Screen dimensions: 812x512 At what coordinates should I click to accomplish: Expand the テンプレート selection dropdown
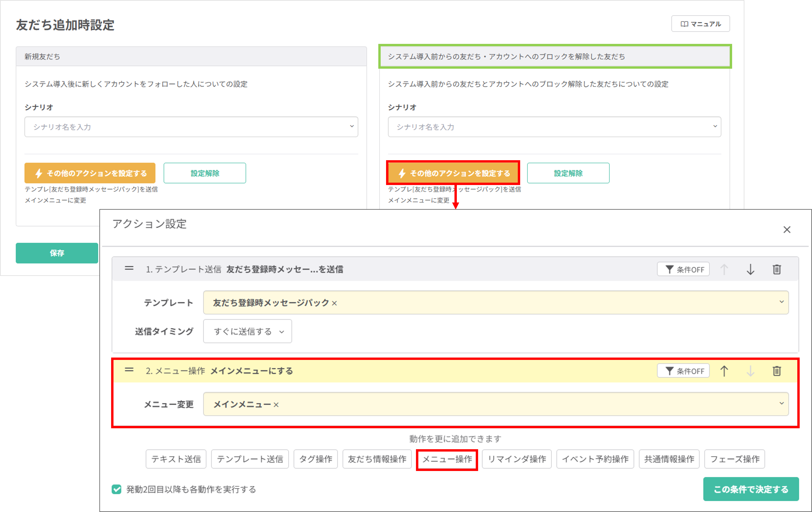click(781, 302)
